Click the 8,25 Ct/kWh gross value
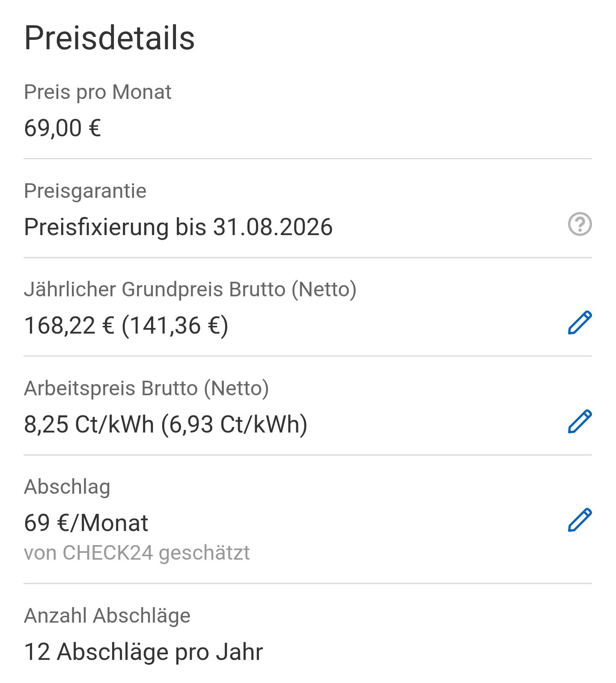 point(89,424)
